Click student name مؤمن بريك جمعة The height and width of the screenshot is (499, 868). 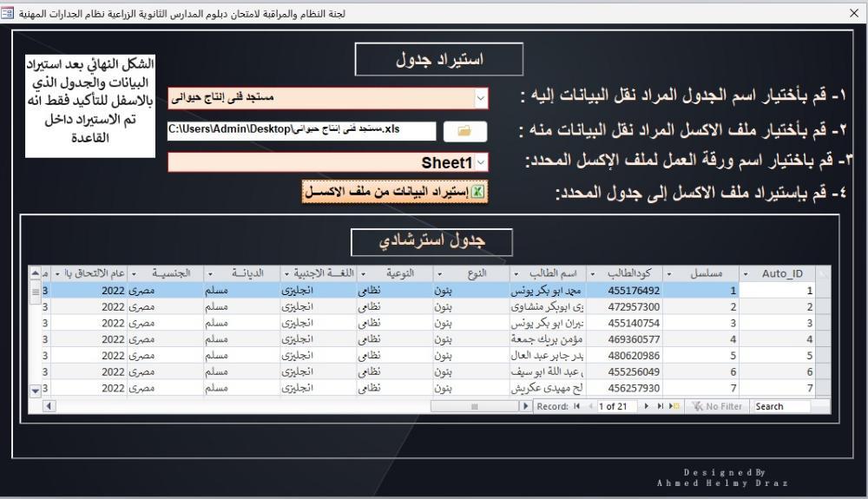click(547, 339)
